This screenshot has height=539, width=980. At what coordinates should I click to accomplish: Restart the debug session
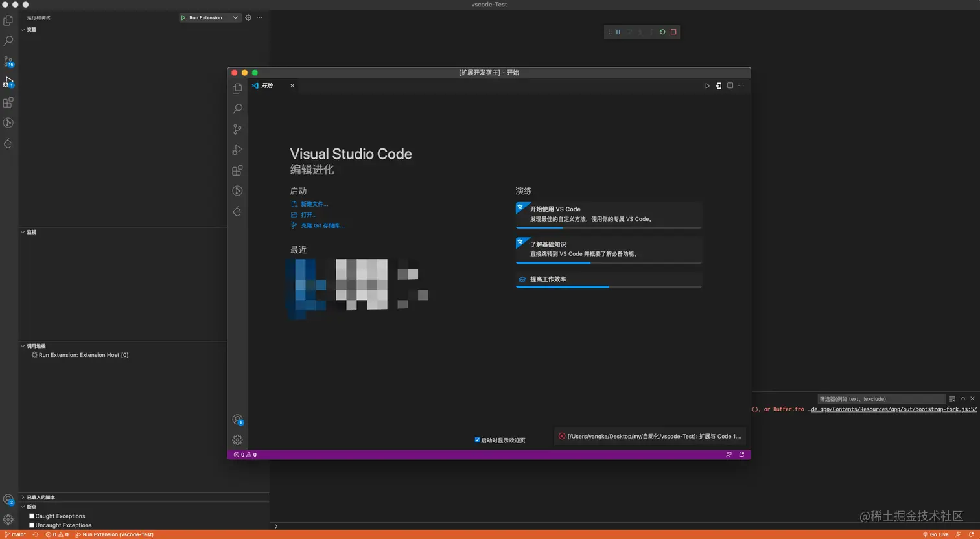pos(662,32)
